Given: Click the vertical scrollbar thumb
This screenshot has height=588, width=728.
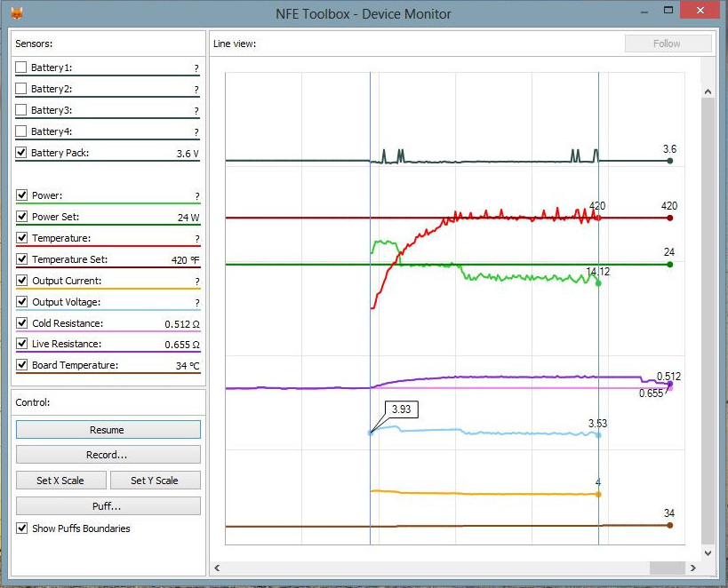Looking at the screenshot, I should point(708,321).
